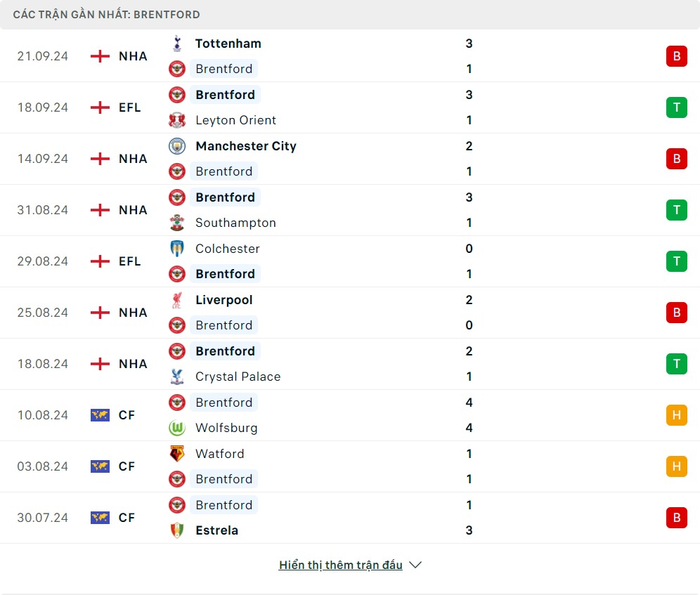
Task: Click the Liverpool club crest icon
Action: (177, 300)
